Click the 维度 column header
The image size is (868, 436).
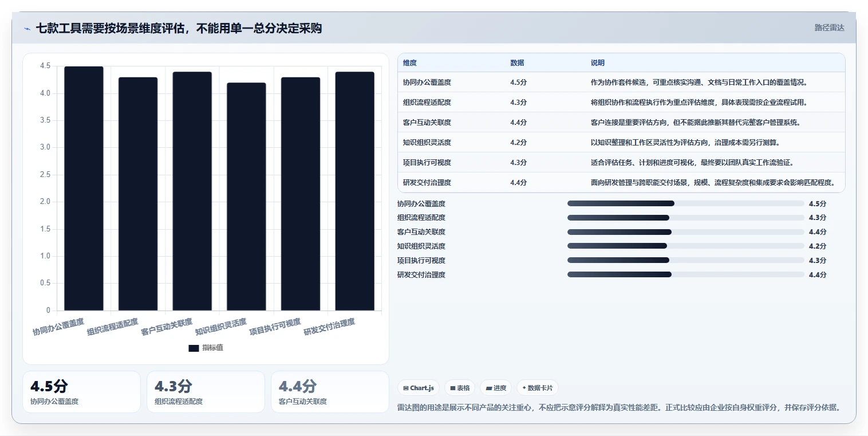click(410, 63)
